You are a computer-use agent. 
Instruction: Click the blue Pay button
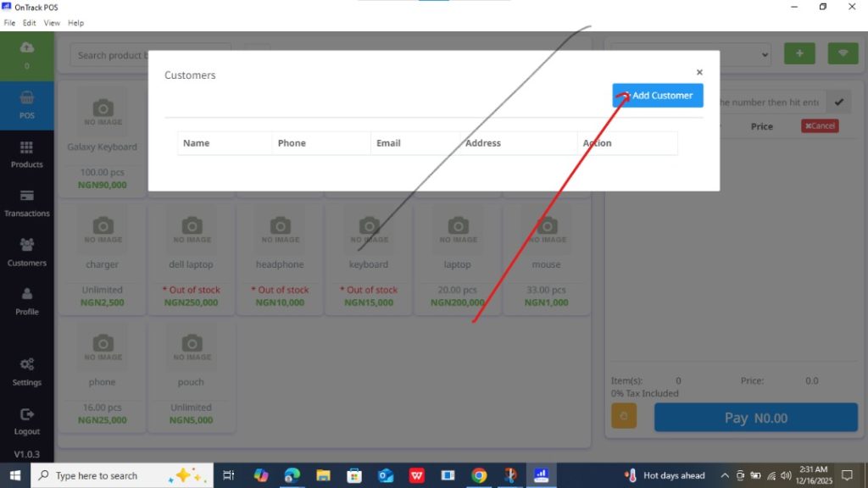755,418
